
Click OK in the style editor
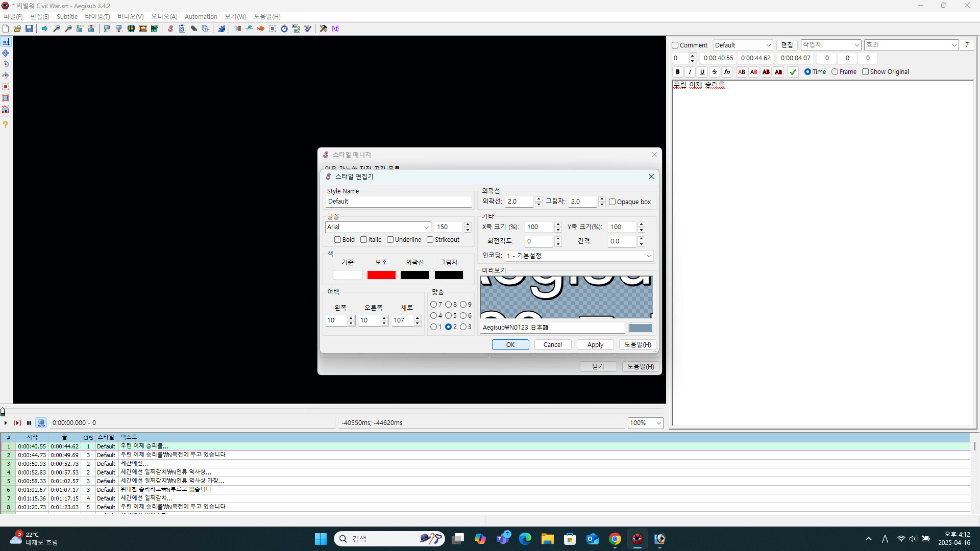click(510, 345)
